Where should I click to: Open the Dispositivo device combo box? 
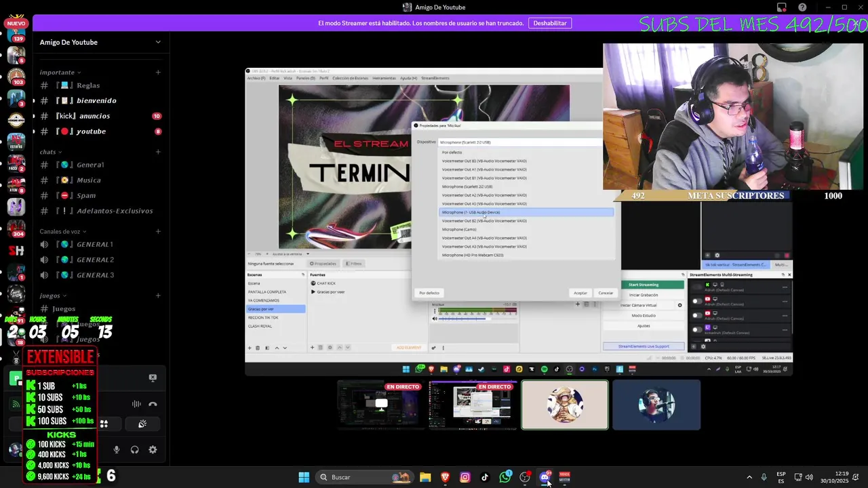520,142
